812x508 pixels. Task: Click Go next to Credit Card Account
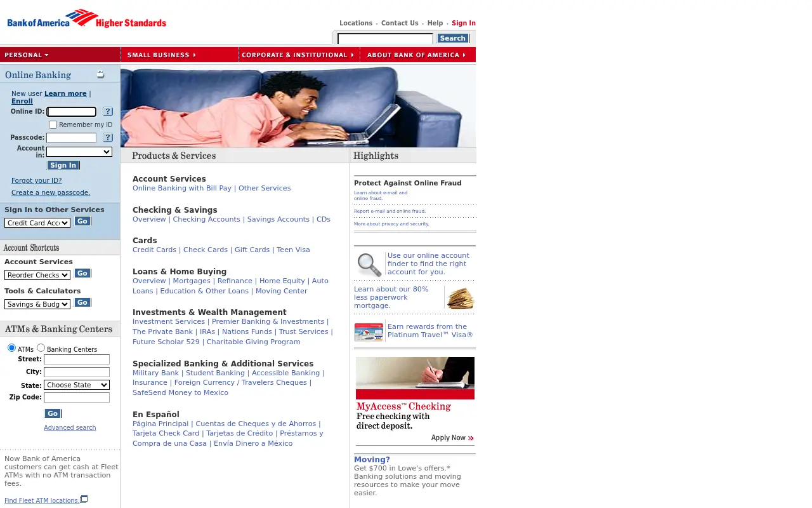(x=82, y=222)
